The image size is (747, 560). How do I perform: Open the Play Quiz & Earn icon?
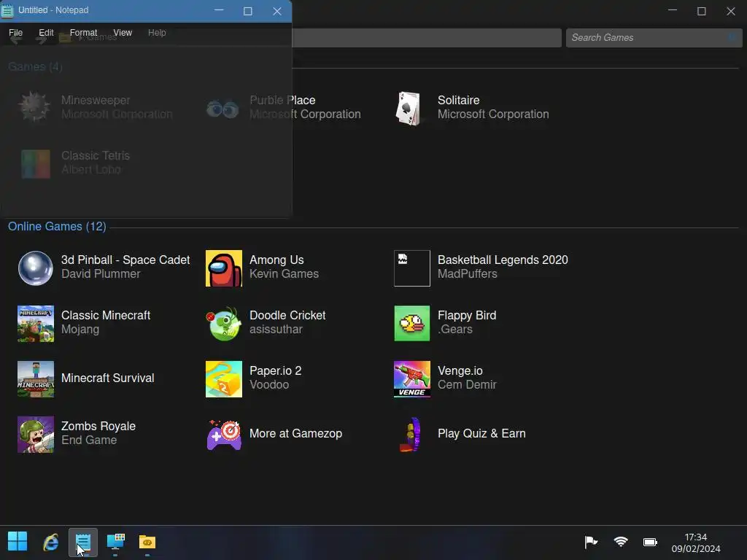coord(411,435)
